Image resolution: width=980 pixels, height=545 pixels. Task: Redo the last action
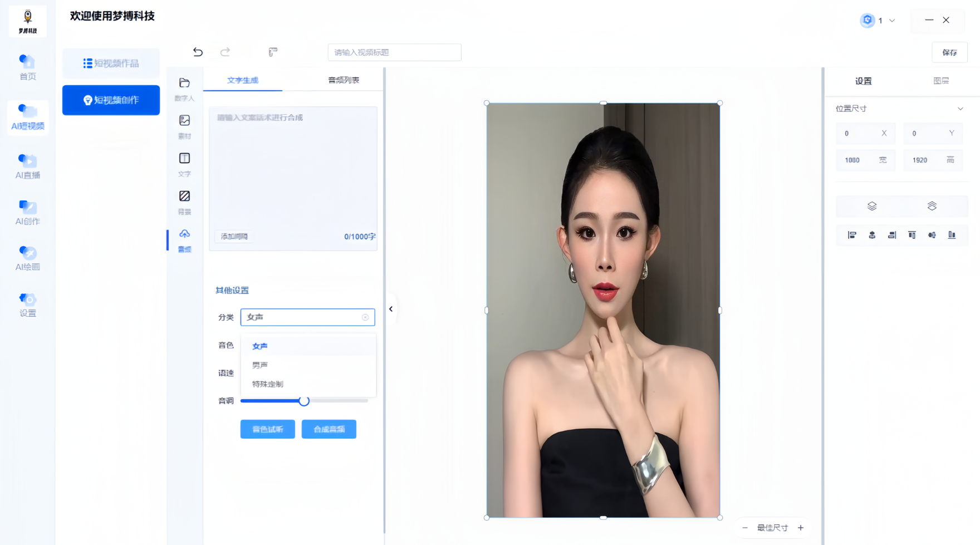point(225,52)
